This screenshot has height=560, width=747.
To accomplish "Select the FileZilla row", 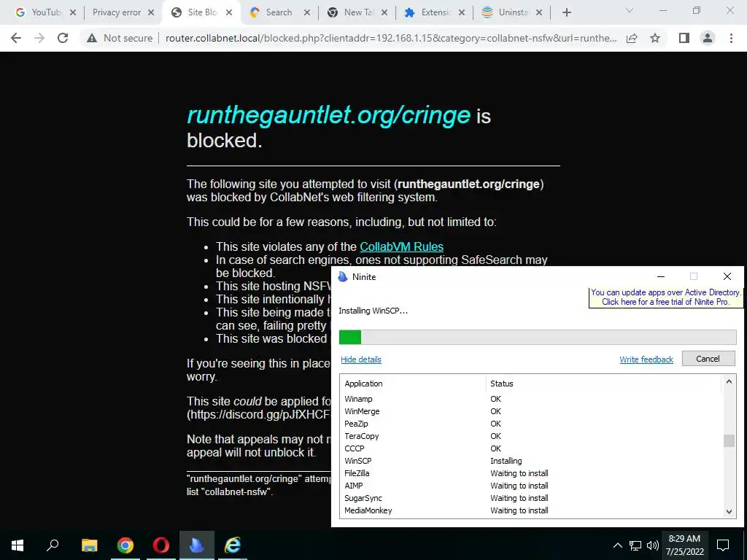I will tap(531, 473).
